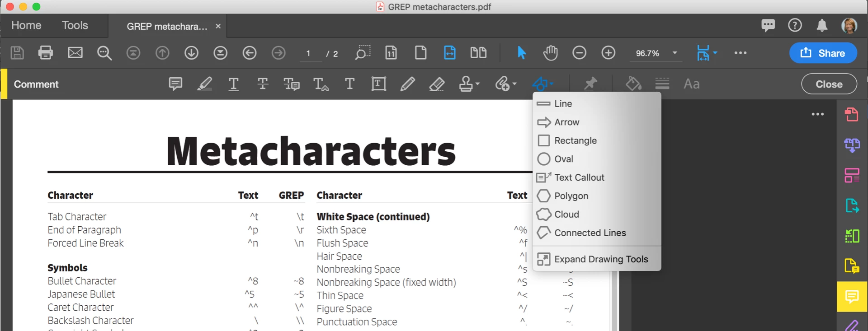Close the Comment toolbar

click(x=829, y=84)
